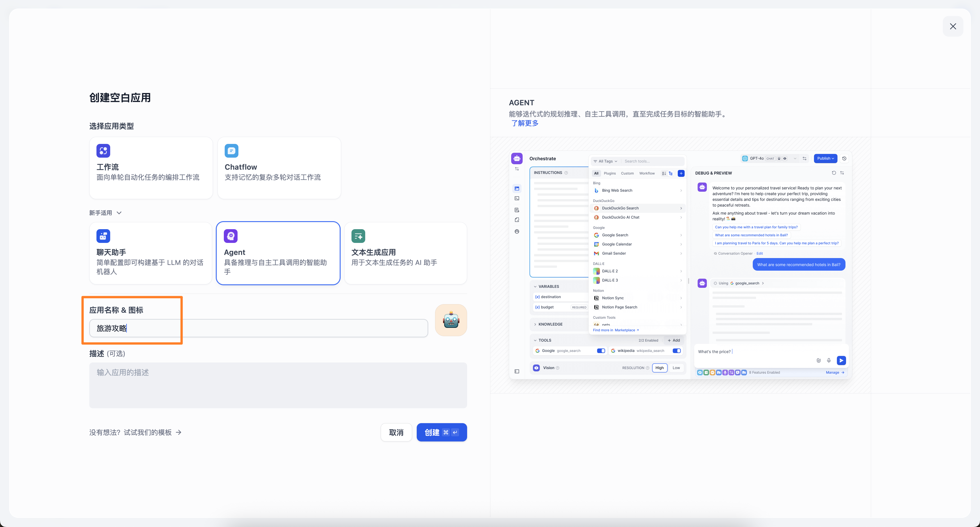Click the 文本生成应用 type icon

tap(358, 236)
